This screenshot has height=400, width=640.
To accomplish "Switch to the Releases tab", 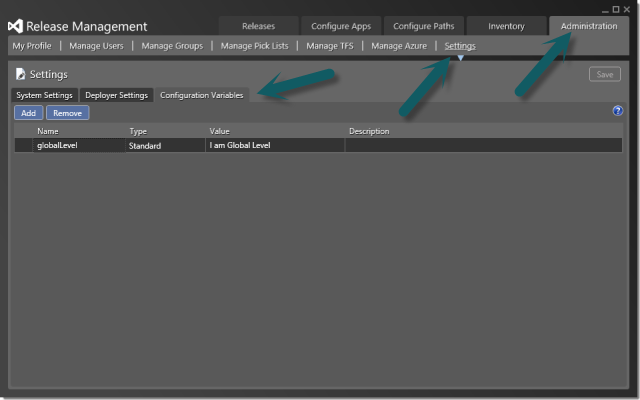I will click(x=258, y=26).
